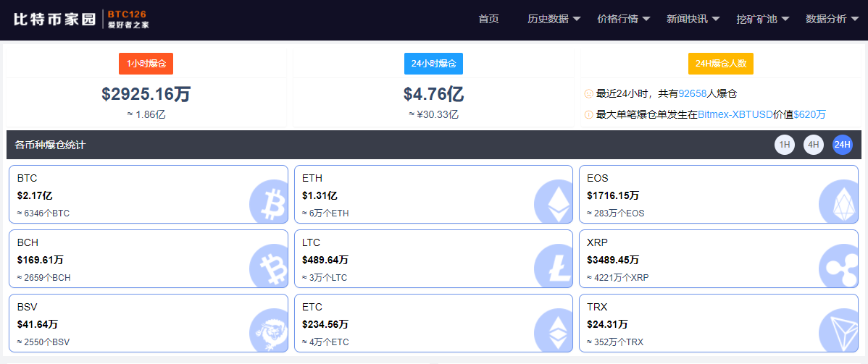Click the $1.31亿 ETH amount
This screenshot has width=868, height=364.
(x=320, y=195)
